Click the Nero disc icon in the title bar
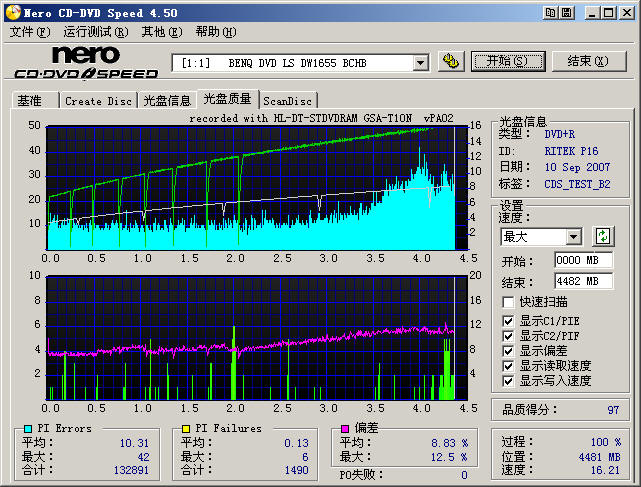 click(13, 13)
